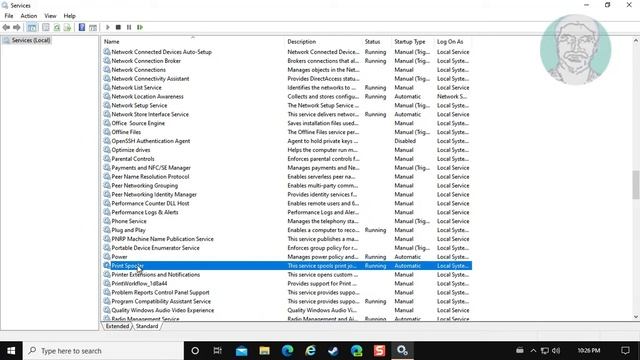640x360 pixels.
Task: Open Task View on the taskbar
Action: point(218,351)
